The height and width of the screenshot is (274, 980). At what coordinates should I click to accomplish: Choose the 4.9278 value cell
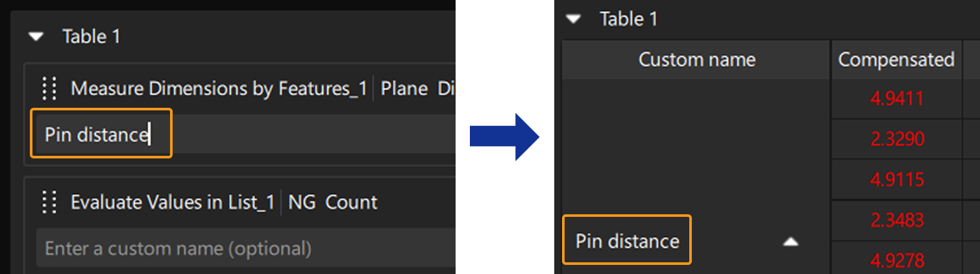[897, 260]
